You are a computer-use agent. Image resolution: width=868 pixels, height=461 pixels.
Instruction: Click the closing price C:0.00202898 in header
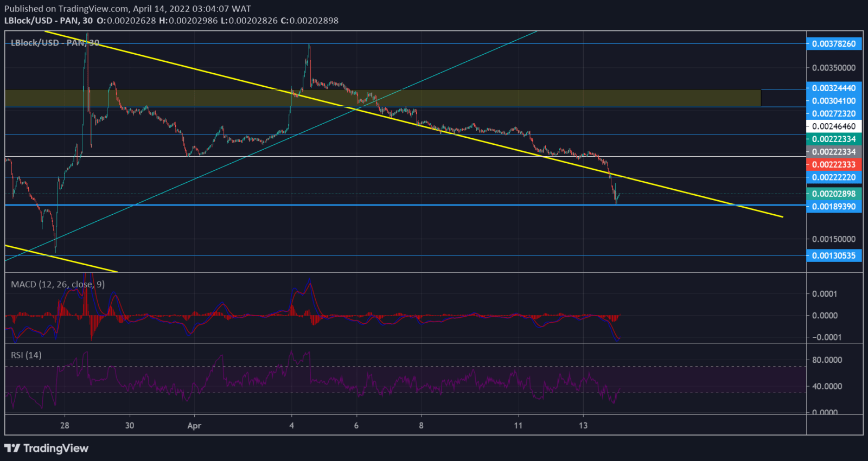pyautogui.click(x=309, y=21)
